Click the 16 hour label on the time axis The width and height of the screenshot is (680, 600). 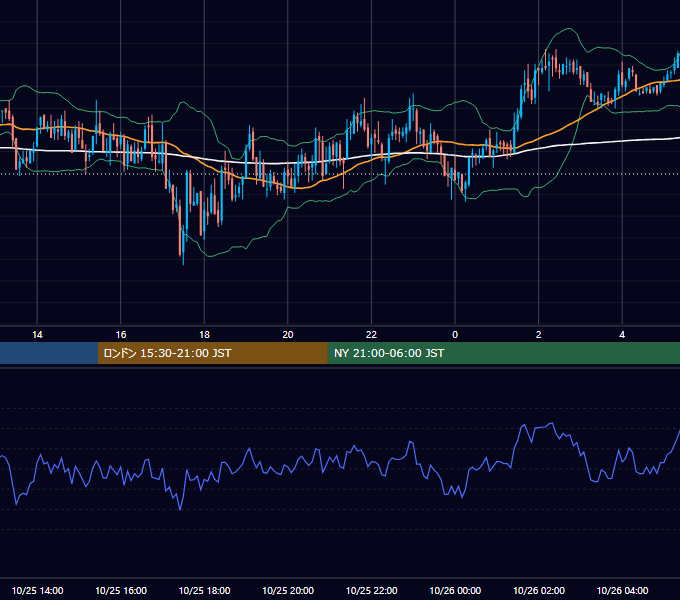121,335
